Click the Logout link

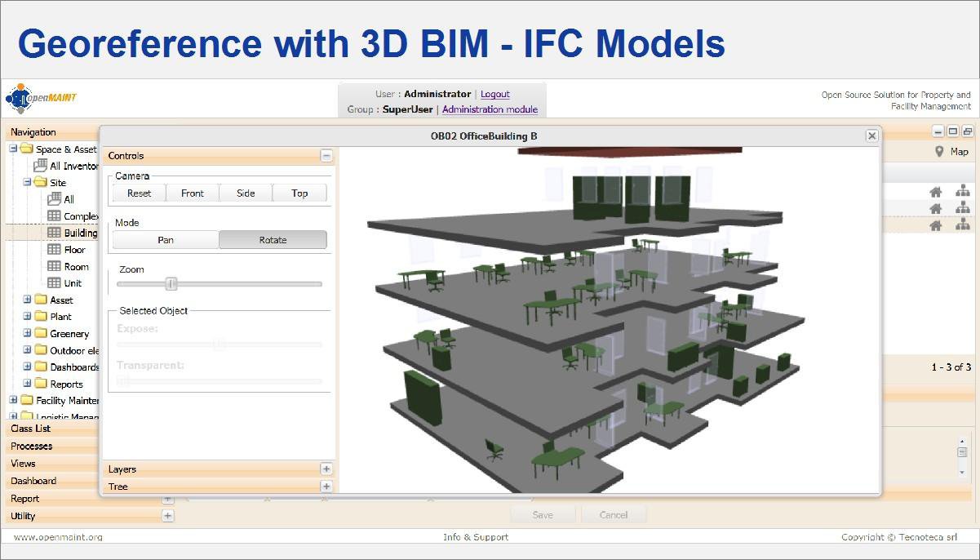[x=494, y=94]
